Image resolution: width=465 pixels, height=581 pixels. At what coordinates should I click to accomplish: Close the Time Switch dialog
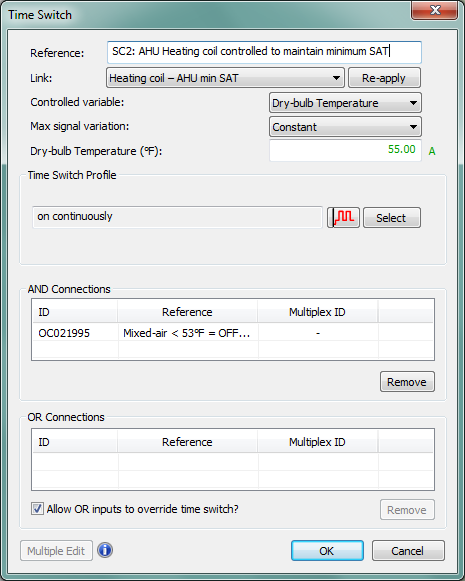click(x=434, y=10)
